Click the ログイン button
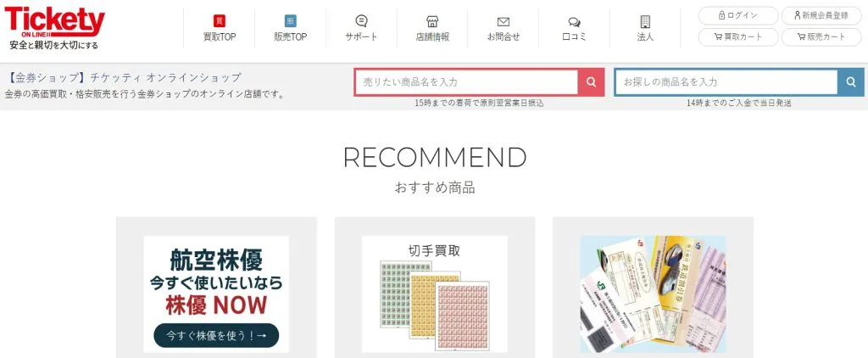868x358 pixels. [738, 15]
